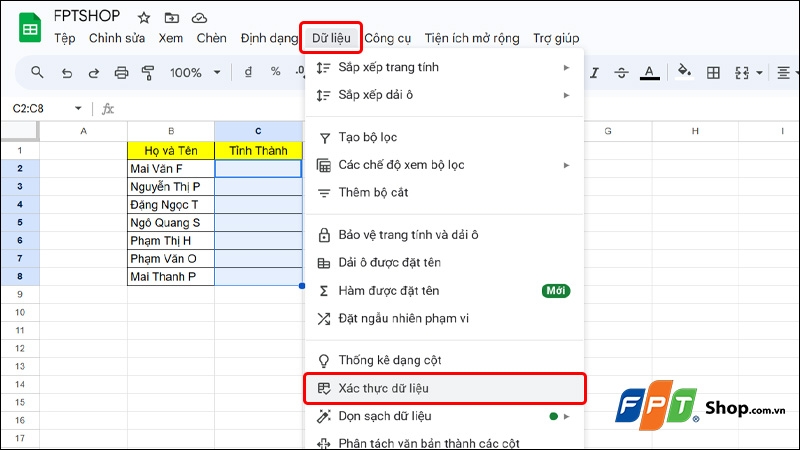Format as currency with the đ button

248,72
